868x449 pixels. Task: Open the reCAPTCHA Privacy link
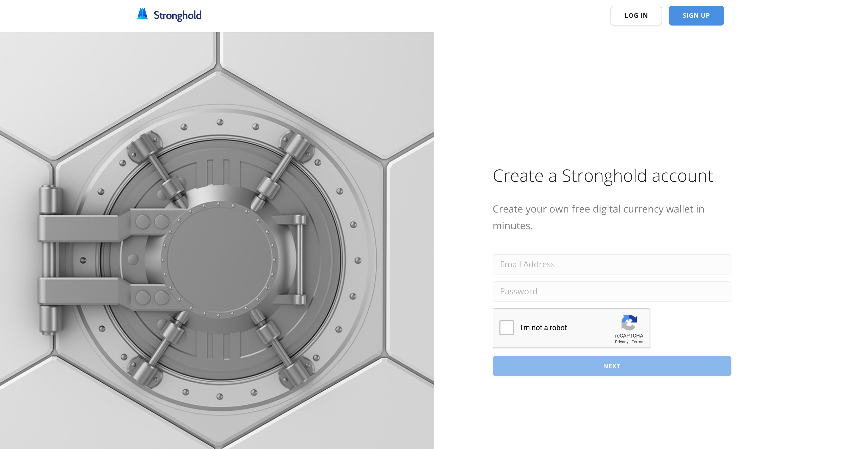pyautogui.click(x=621, y=342)
